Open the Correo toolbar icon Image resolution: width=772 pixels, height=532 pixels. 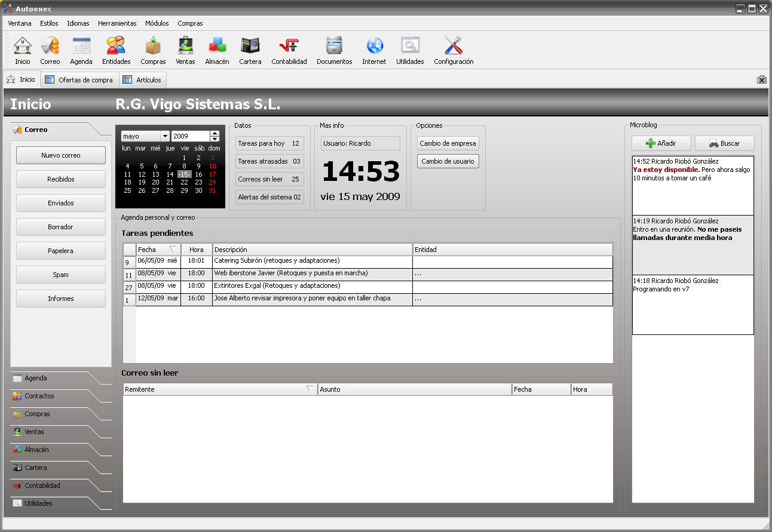pos(50,50)
